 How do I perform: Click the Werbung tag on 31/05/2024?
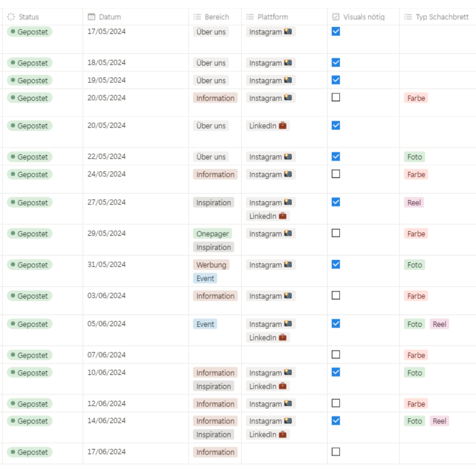click(211, 265)
